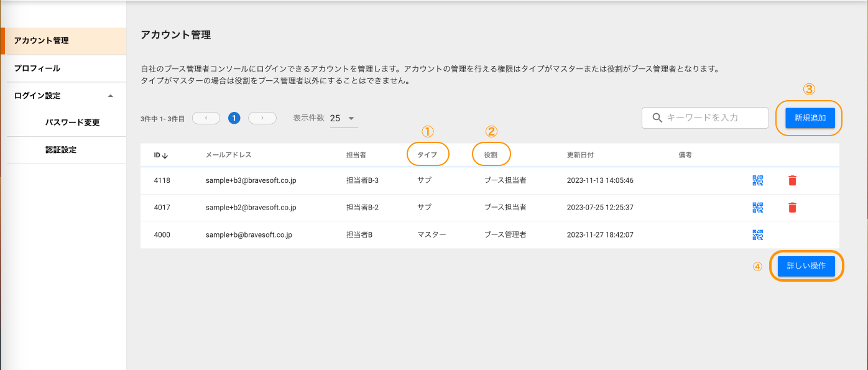Click 担当者B-2 cell
This screenshot has height=370, width=868.
[362, 207]
